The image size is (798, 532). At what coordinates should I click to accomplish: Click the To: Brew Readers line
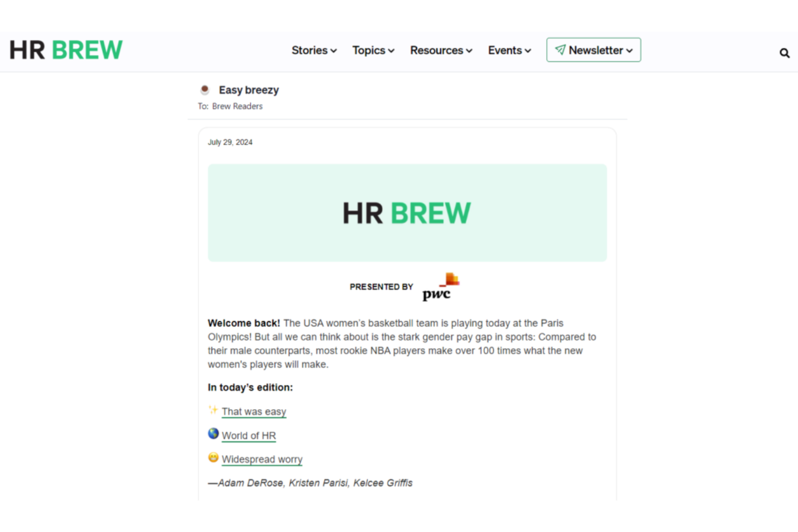pyautogui.click(x=230, y=106)
